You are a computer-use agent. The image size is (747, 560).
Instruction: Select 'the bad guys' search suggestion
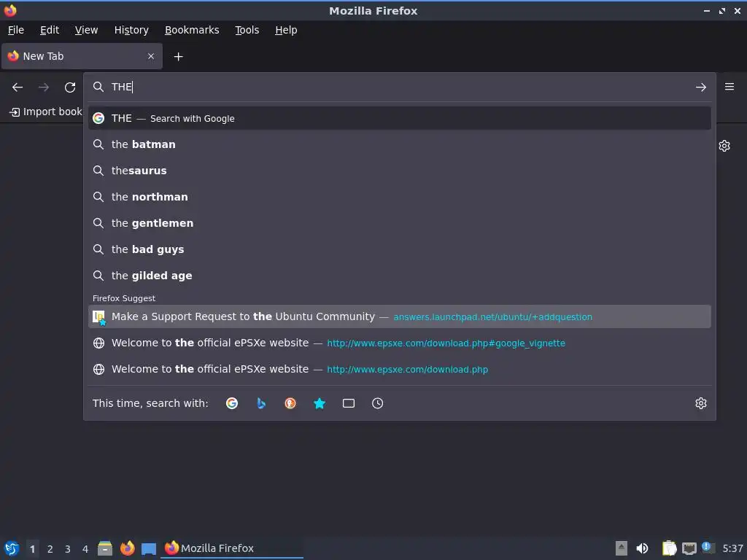click(400, 249)
